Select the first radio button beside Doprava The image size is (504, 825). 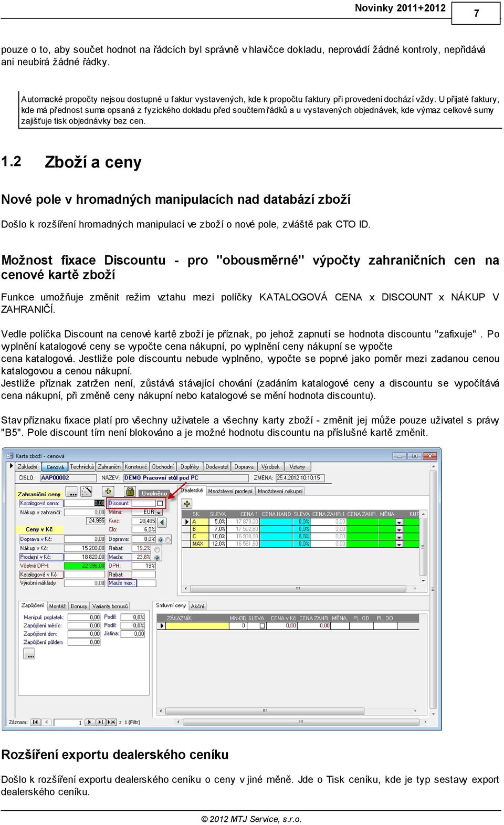(x=161, y=540)
